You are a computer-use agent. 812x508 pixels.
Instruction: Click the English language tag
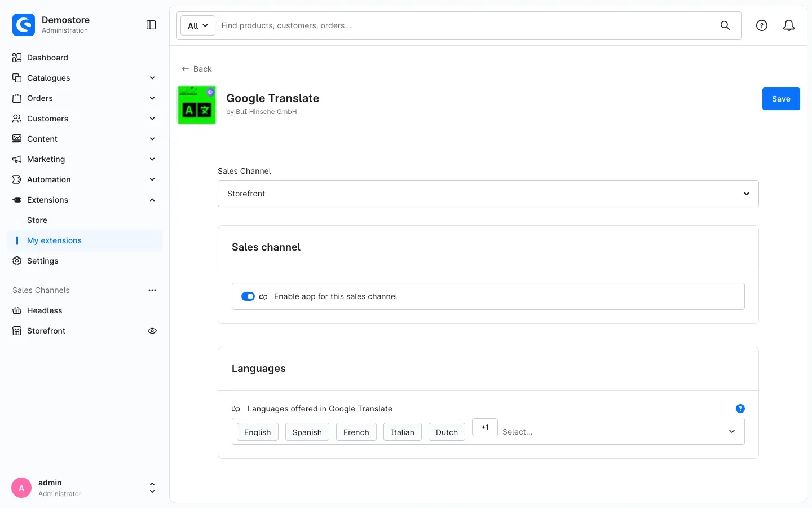point(258,432)
